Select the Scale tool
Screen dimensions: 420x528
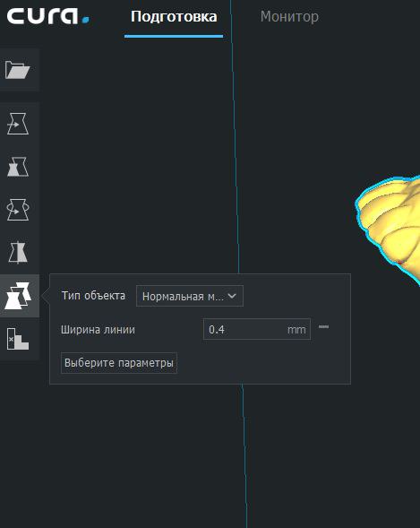pos(18,167)
